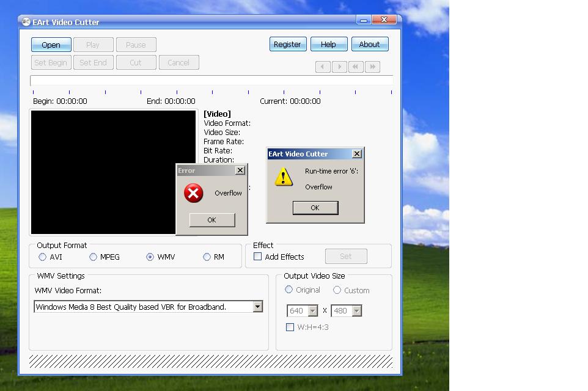Click the Pause button
Screen dimensions: 588x391
[x=136, y=45]
